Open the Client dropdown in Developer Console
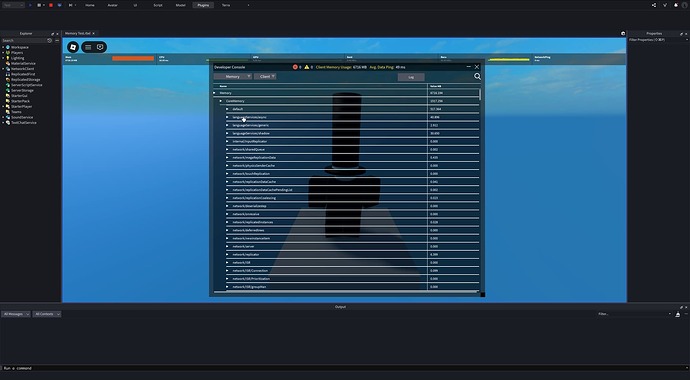This screenshot has height=380, width=690. (x=265, y=77)
